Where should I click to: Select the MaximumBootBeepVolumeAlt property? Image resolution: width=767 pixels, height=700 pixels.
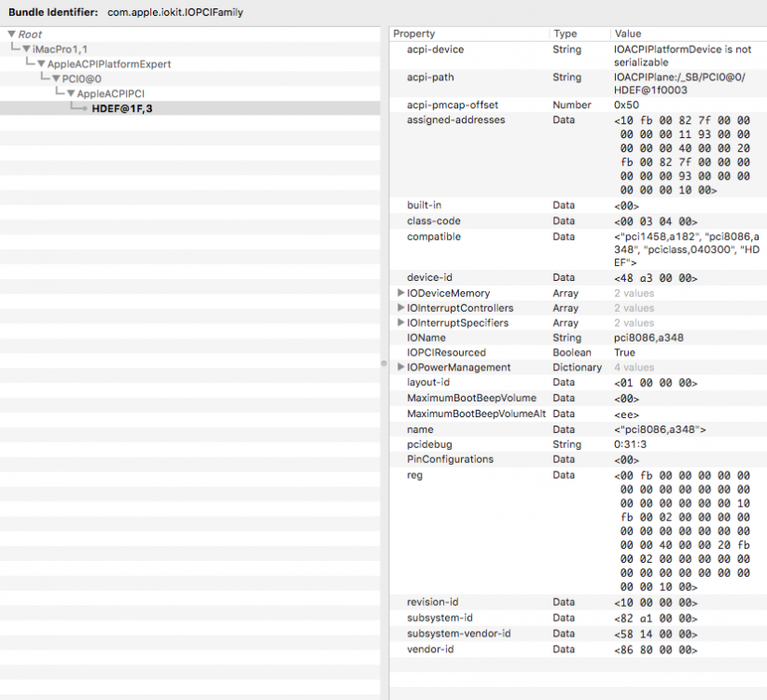click(x=579, y=413)
